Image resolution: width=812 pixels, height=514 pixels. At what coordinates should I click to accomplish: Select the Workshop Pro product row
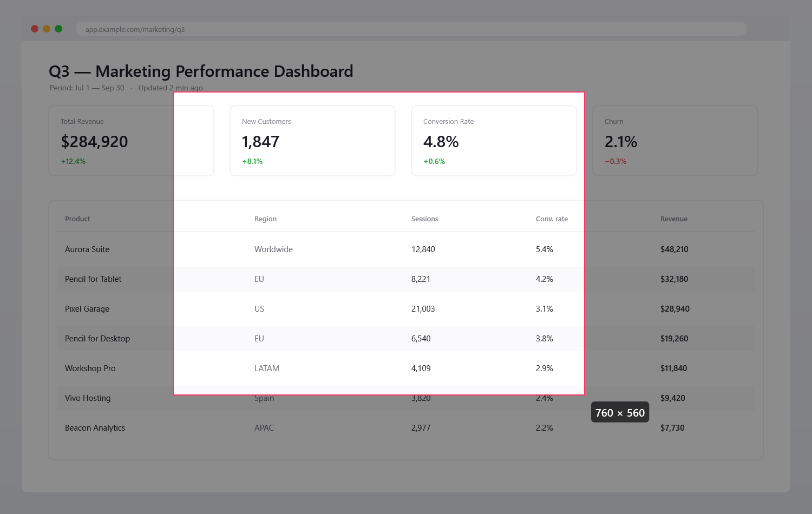pos(406,368)
